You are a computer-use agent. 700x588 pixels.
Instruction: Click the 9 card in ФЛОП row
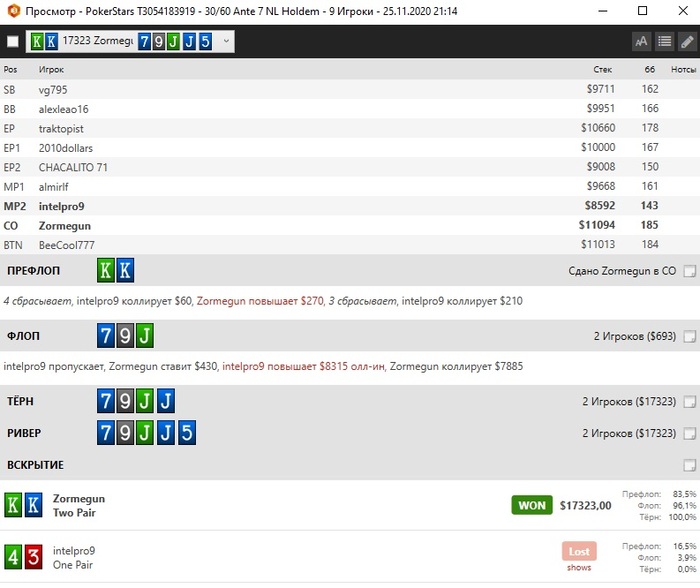125,336
